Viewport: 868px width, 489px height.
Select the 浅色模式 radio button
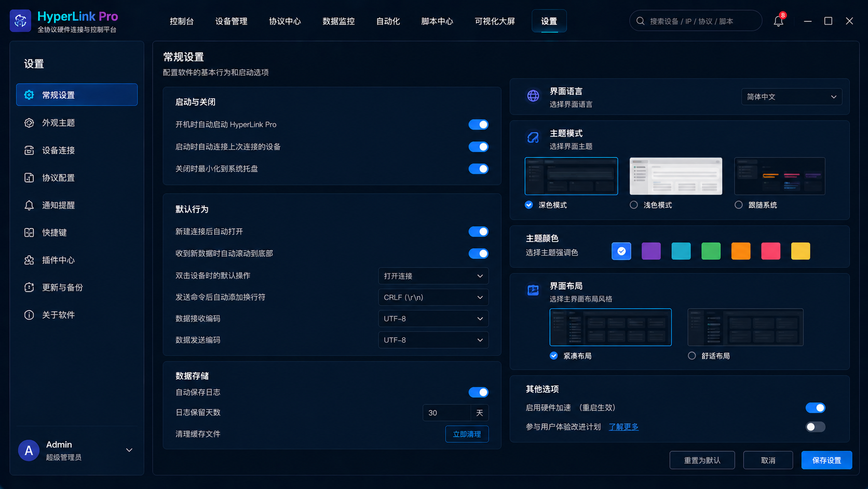click(633, 205)
